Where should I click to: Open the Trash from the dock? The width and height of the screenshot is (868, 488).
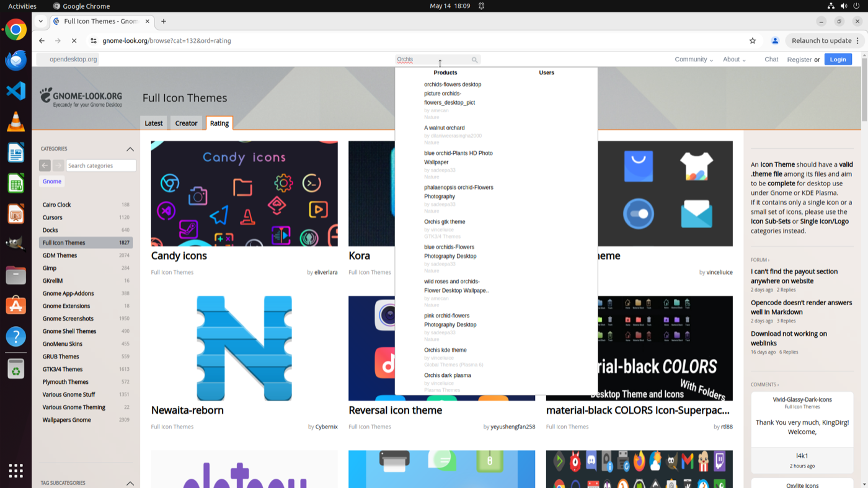15,370
